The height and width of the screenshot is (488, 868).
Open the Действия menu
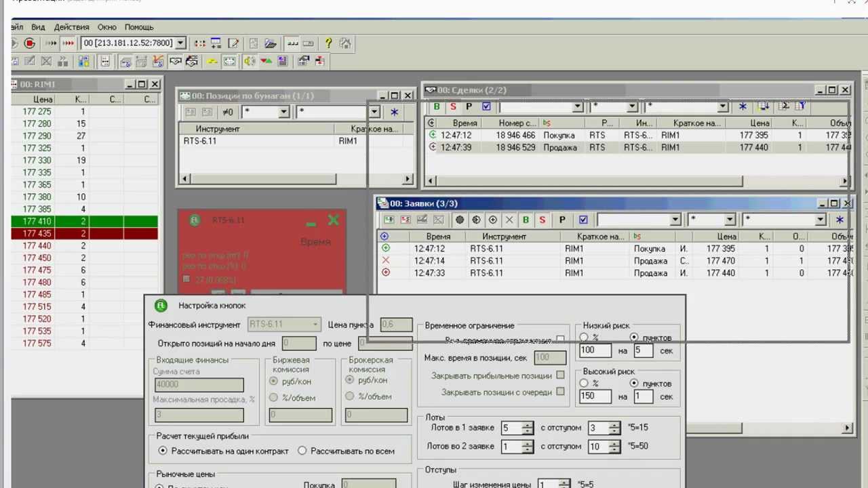coord(72,27)
